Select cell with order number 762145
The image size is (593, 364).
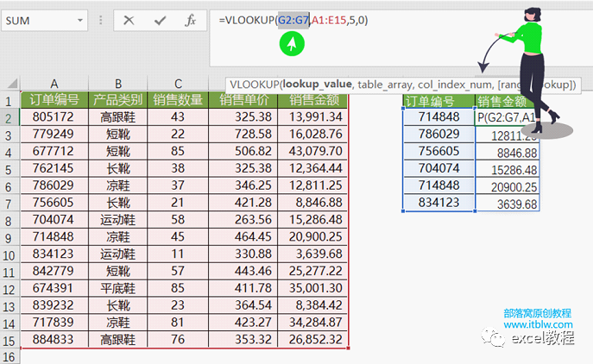click(x=54, y=168)
